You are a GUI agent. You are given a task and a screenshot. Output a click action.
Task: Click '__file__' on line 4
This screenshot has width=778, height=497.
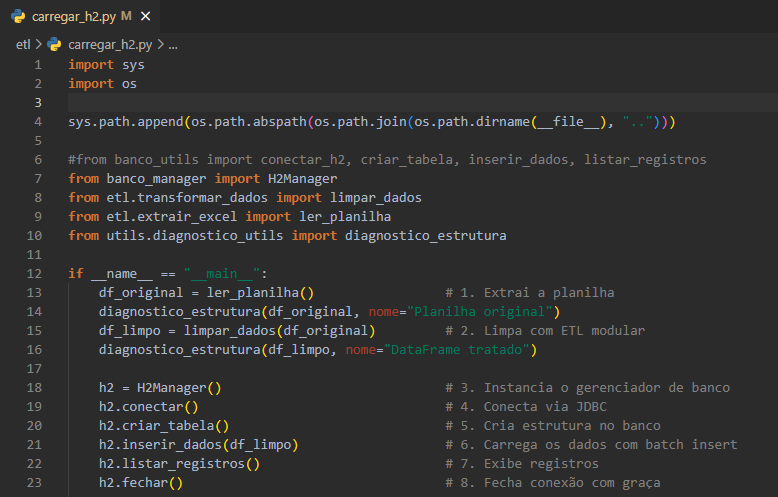[568, 122]
